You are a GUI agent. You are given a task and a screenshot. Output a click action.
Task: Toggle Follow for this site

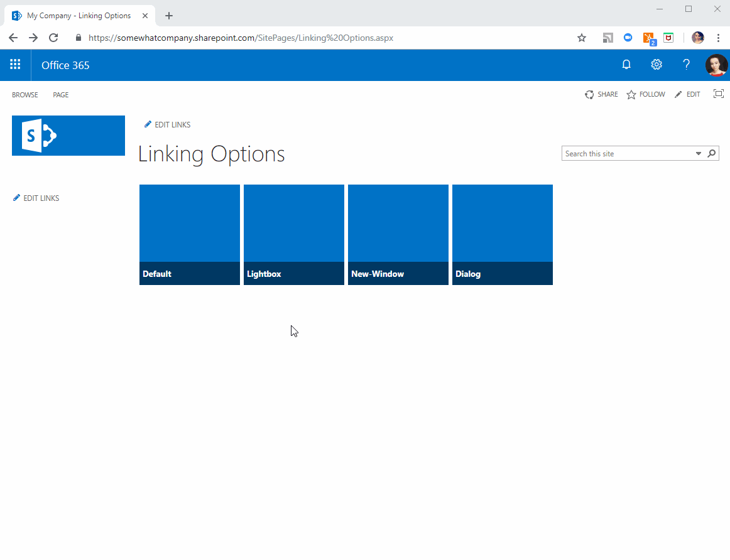(645, 94)
